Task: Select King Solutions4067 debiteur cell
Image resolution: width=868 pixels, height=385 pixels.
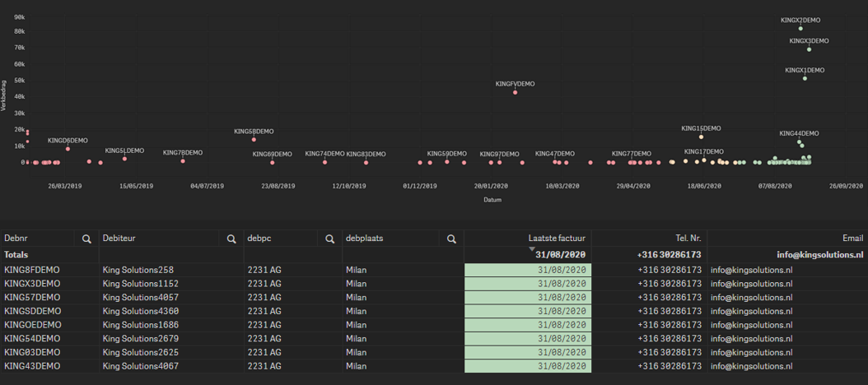Action: [171, 366]
